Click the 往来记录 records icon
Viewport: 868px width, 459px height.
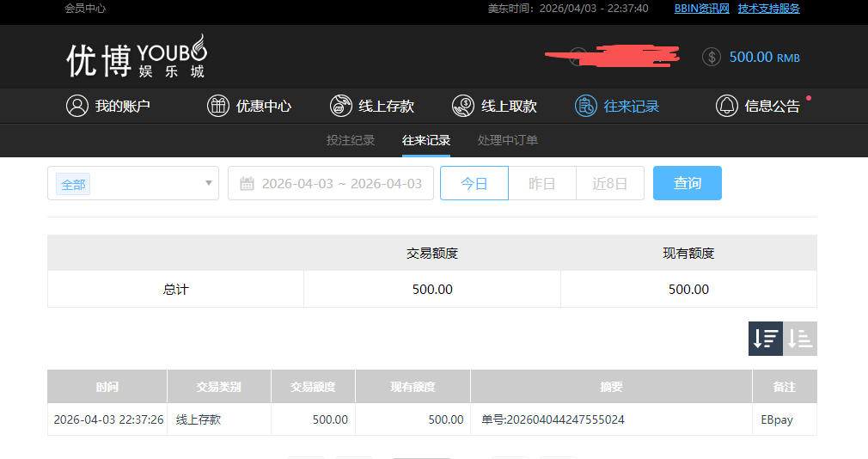[x=586, y=106]
